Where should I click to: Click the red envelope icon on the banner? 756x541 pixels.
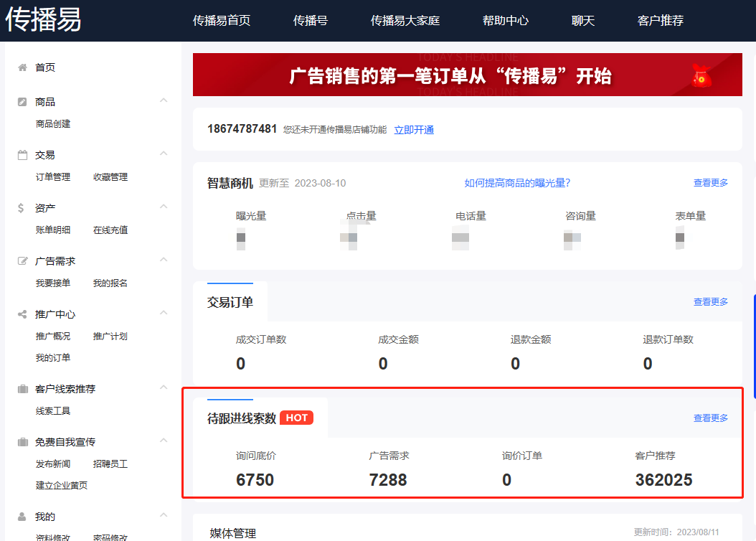point(701,75)
